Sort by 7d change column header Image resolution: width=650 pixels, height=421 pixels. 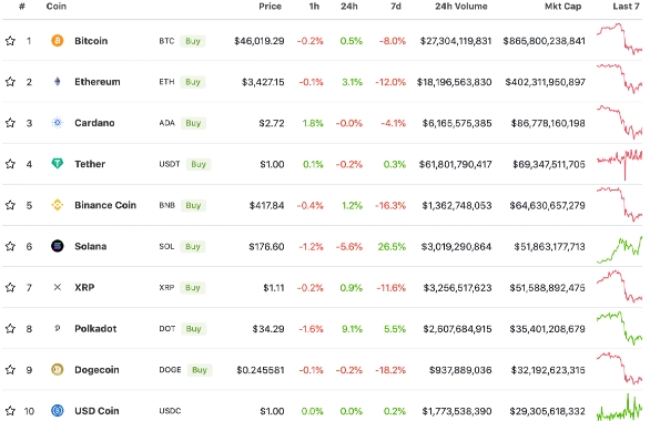tap(396, 6)
